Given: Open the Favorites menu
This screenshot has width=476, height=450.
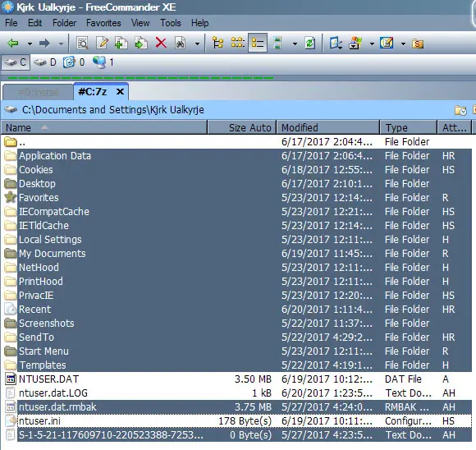Looking at the screenshot, I should (x=103, y=23).
